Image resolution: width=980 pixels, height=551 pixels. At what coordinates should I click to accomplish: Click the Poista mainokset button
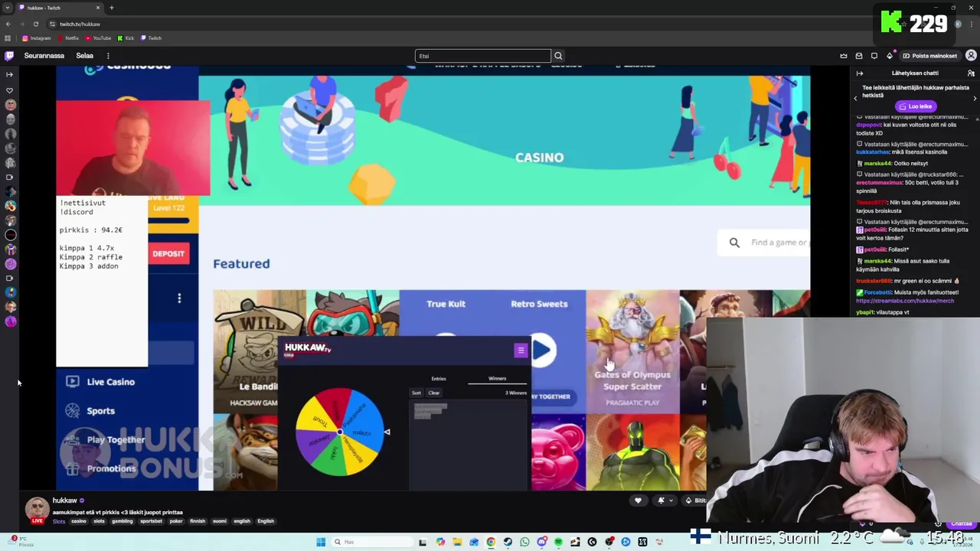(930, 56)
